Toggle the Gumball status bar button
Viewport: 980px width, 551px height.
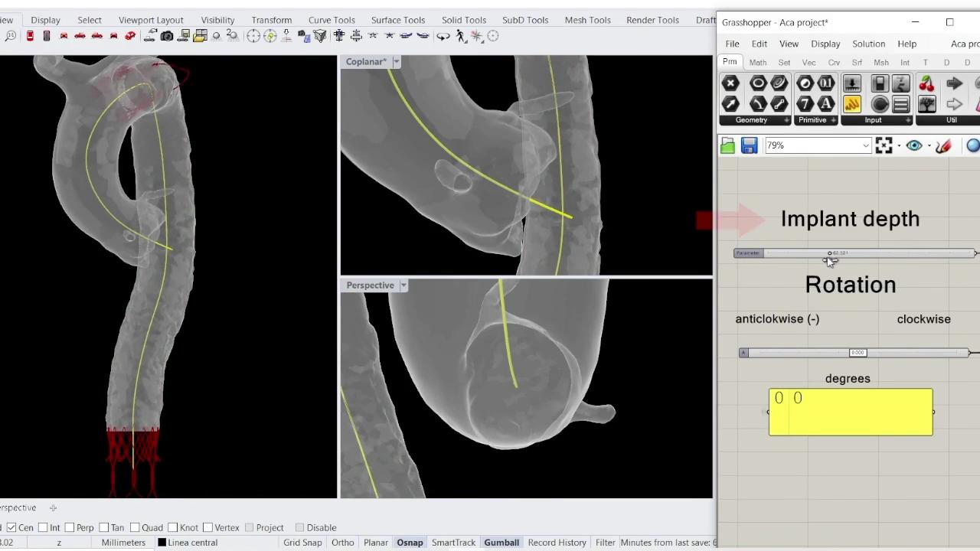[x=501, y=543]
